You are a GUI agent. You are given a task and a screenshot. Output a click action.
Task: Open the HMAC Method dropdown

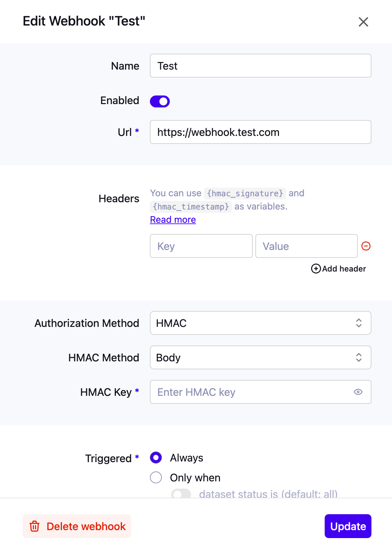click(260, 357)
